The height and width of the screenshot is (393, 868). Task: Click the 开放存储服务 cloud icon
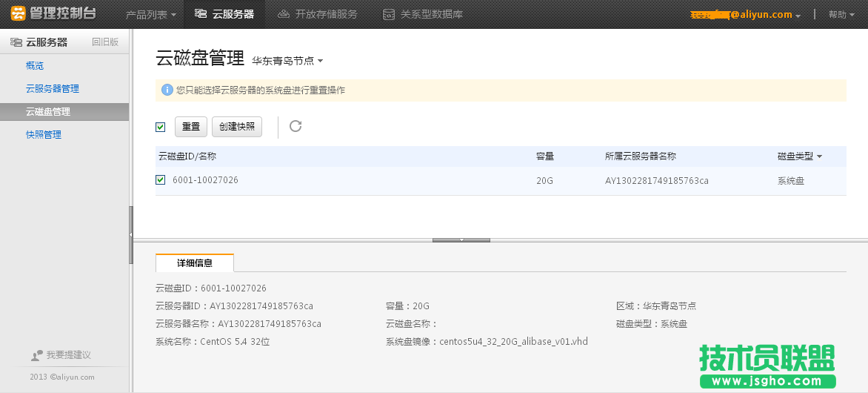coord(283,14)
